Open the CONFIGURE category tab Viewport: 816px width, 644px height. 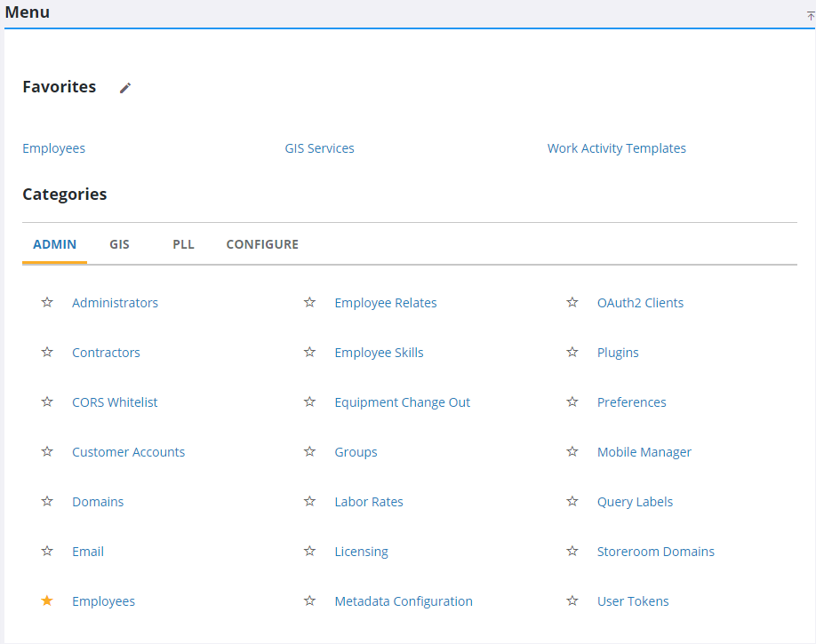point(262,244)
